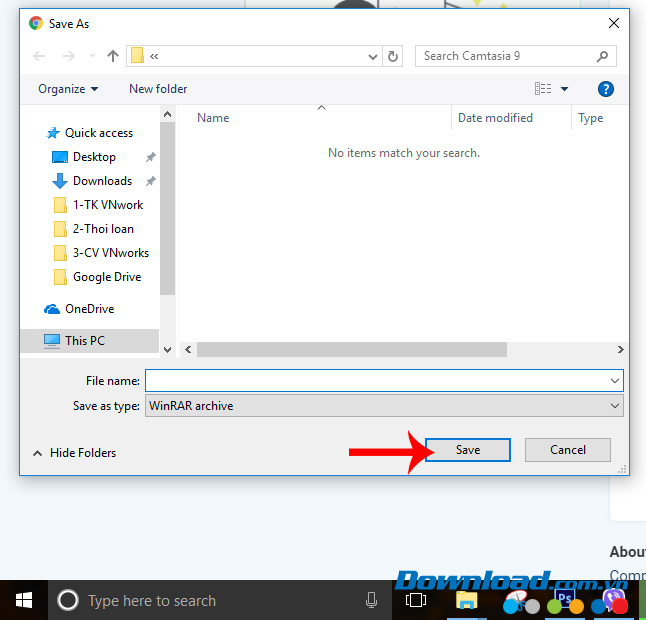Screen dimensions: 646x620
Task: Click the Back navigation arrow
Action: (39, 56)
